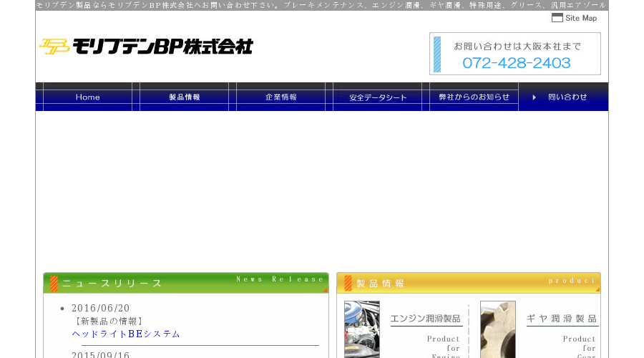Open the 製品情報 navigation menu
Screen dimensions: 644x358
pyautogui.click(x=185, y=97)
